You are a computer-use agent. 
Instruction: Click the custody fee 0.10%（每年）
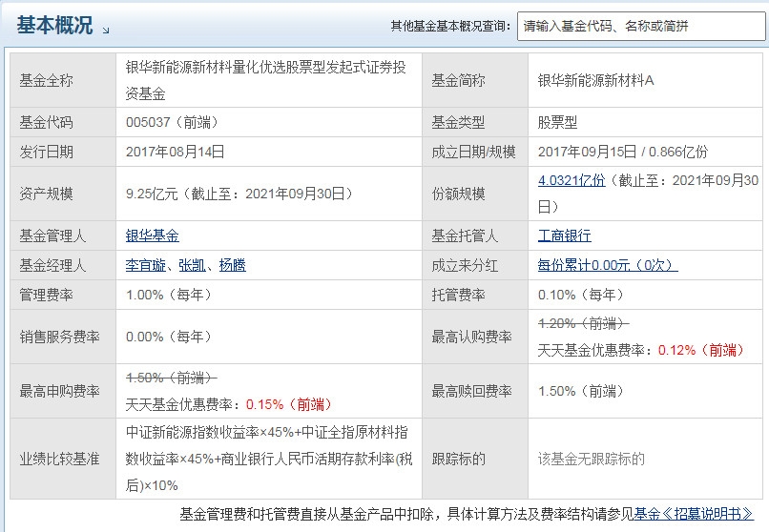581,295
